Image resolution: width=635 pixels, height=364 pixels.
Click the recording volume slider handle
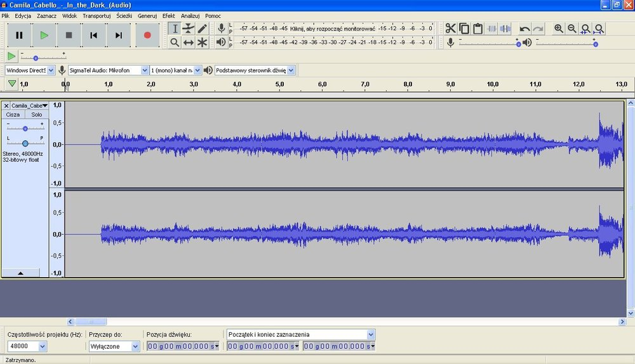(x=518, y=44)
